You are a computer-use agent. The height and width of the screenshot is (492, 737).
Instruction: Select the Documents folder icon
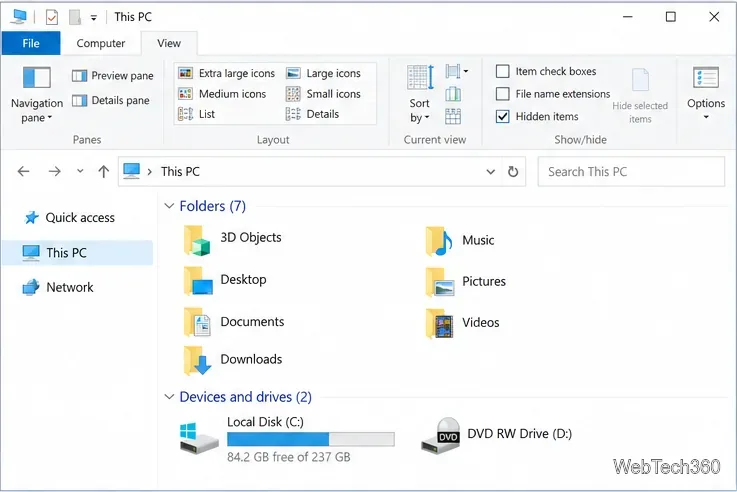[x=196, y=322]
